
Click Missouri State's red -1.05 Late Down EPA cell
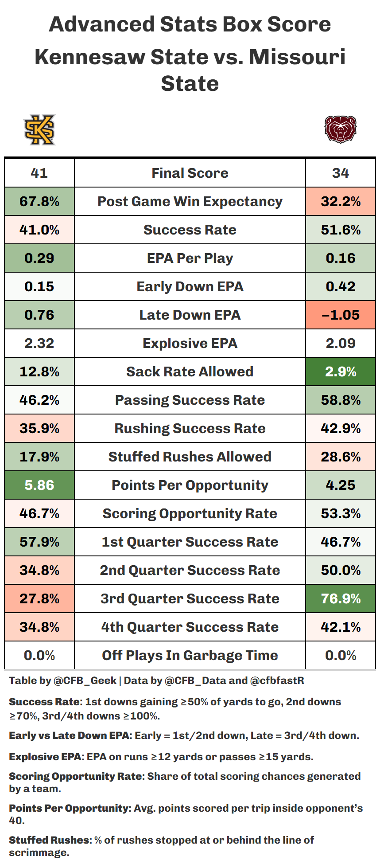pos(341,315)
